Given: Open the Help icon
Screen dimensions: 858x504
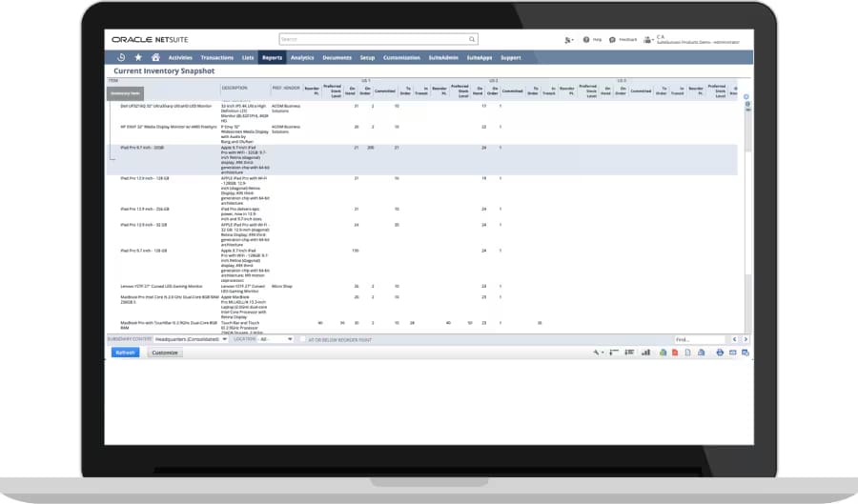Looking at the screenshot, I should 586,40.
